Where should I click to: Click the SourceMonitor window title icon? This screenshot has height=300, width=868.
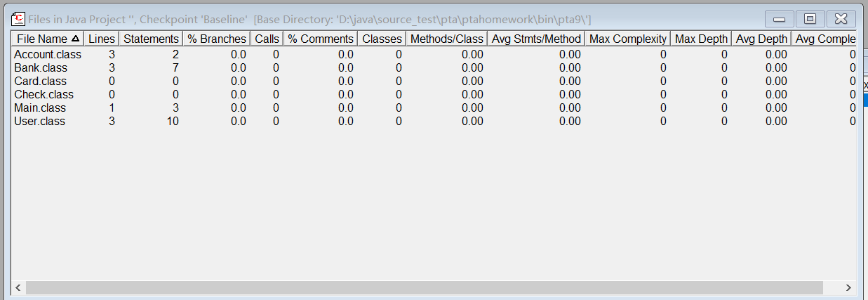pos(19,19)
